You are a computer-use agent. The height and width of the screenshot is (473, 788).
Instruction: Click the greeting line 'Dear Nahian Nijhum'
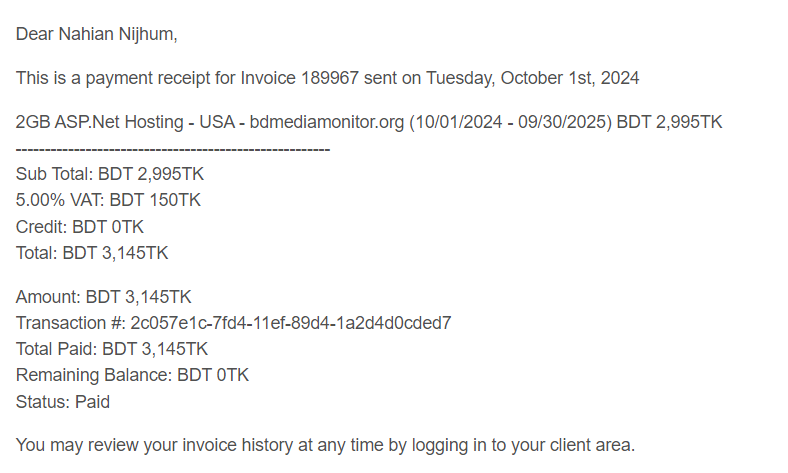(x=96, y=34)
